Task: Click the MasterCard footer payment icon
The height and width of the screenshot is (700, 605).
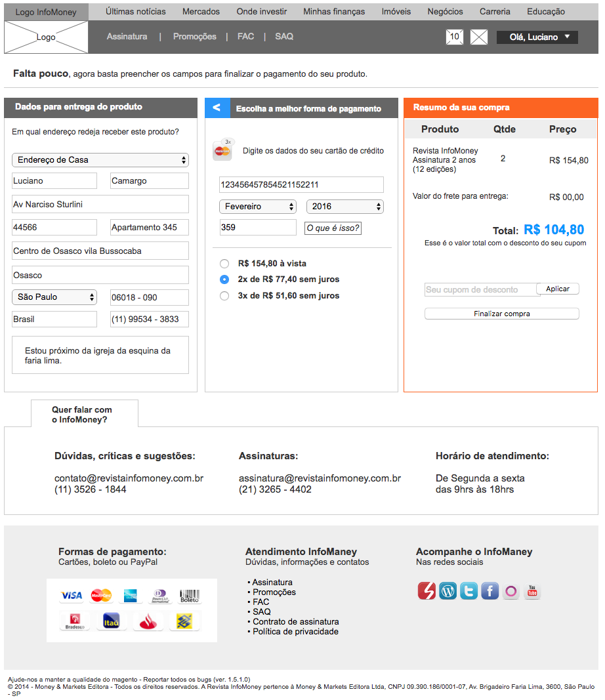Action: (101, 595)
